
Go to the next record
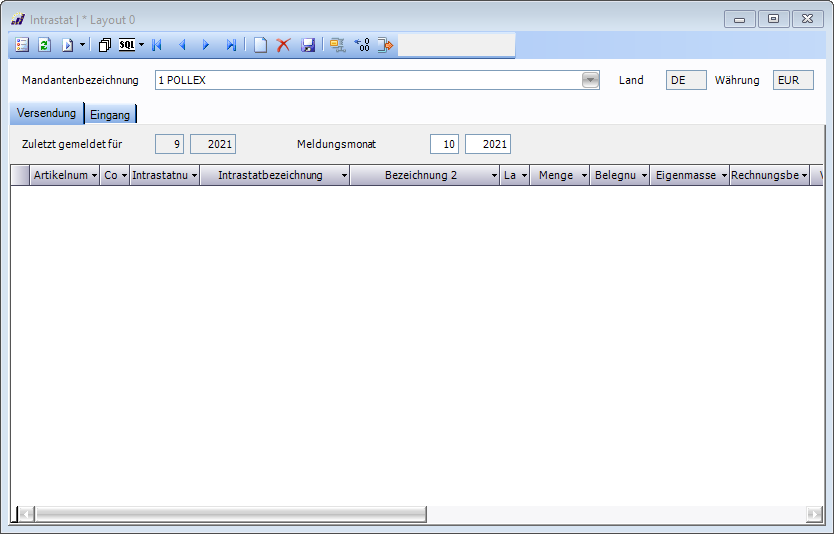[x=206, y=45]
